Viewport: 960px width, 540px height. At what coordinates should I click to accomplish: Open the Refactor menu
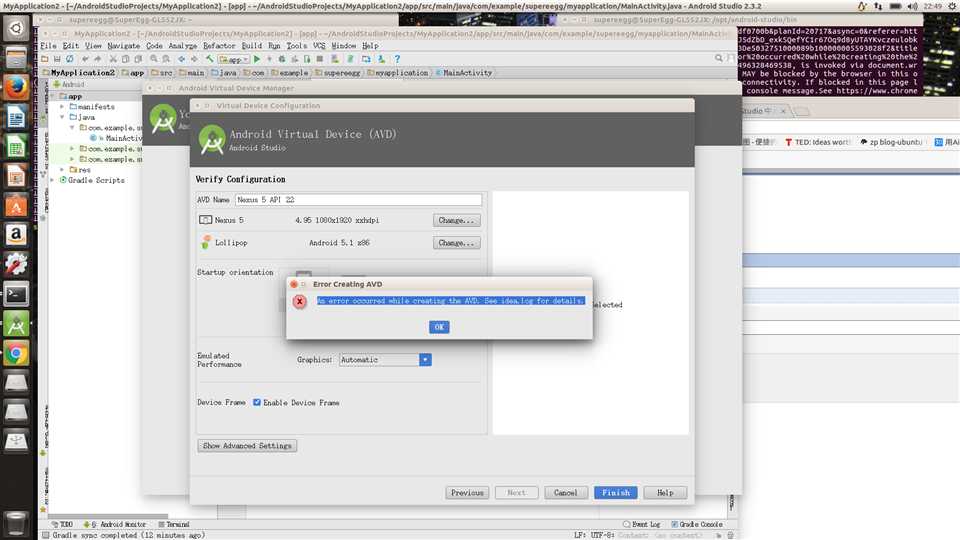coord(219,46)
